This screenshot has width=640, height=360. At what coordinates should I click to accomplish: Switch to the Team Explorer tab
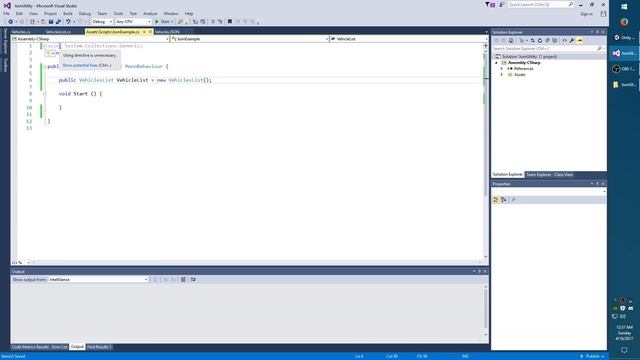click(x=538, y=175)
